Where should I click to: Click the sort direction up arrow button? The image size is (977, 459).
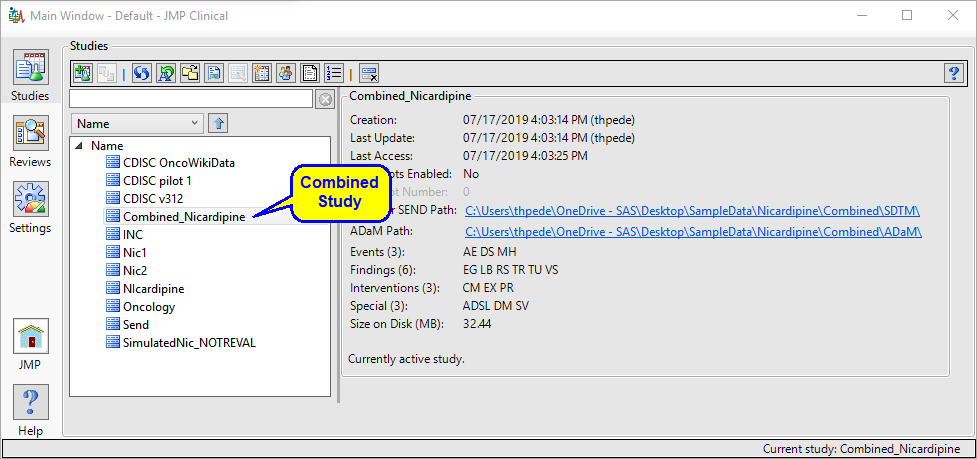(217, 123)
